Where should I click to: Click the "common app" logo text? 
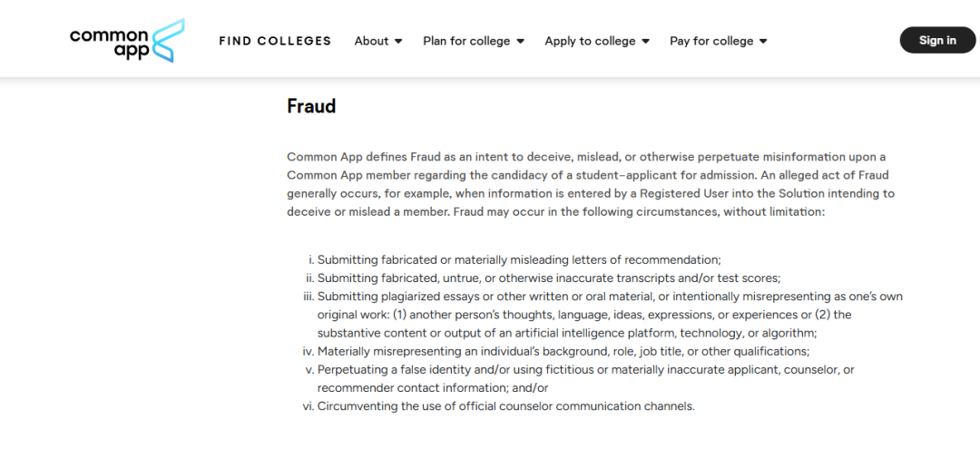110,44
